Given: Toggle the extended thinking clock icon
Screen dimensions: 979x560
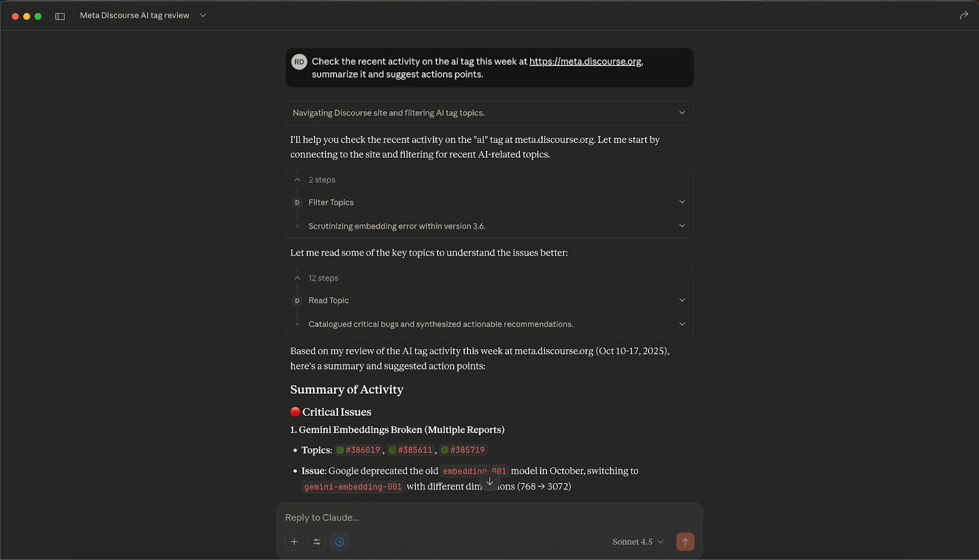Looking at the screenshot, I should [x=340, y=542].
